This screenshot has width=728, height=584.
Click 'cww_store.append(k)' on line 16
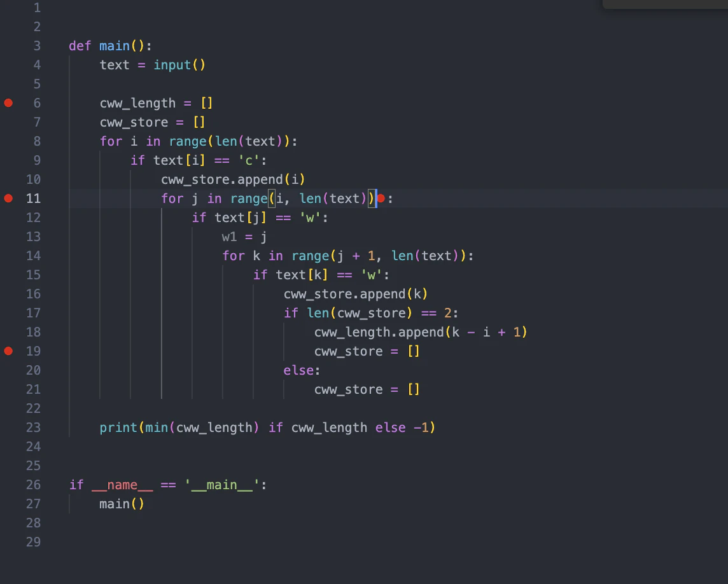356,294
